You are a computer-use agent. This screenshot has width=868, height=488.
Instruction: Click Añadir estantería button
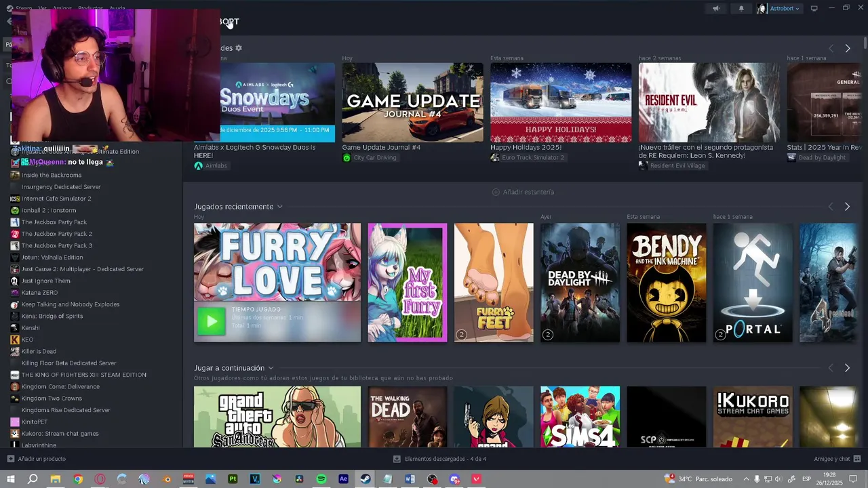coord(523,192)
